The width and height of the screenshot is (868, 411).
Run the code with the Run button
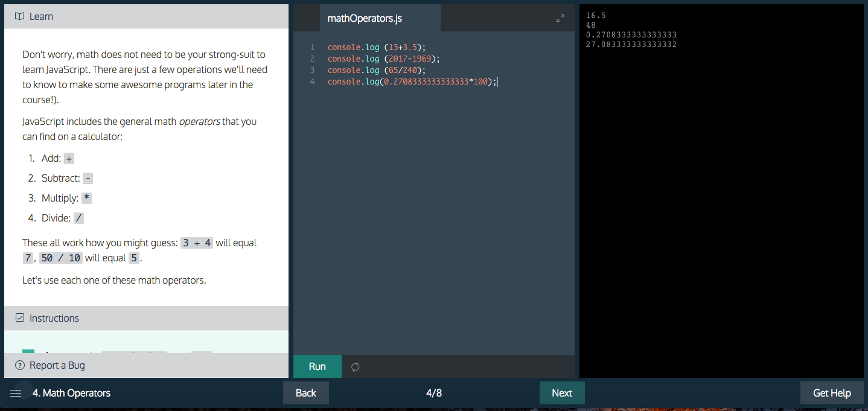318,366
